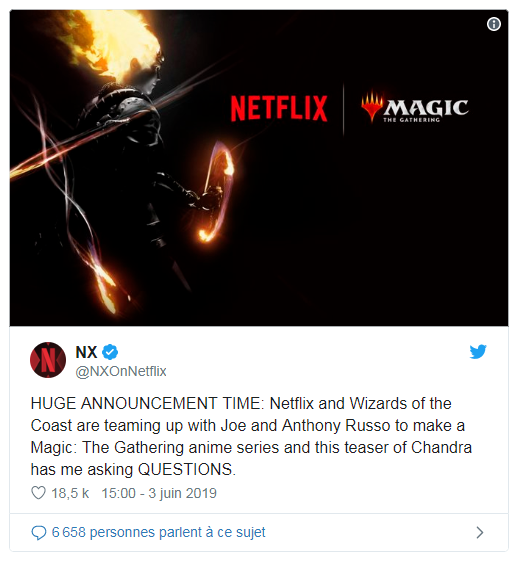Click the glowing fire ring in artwork
The width and height of the screenshot is (519, 562).
pos(219,190)
